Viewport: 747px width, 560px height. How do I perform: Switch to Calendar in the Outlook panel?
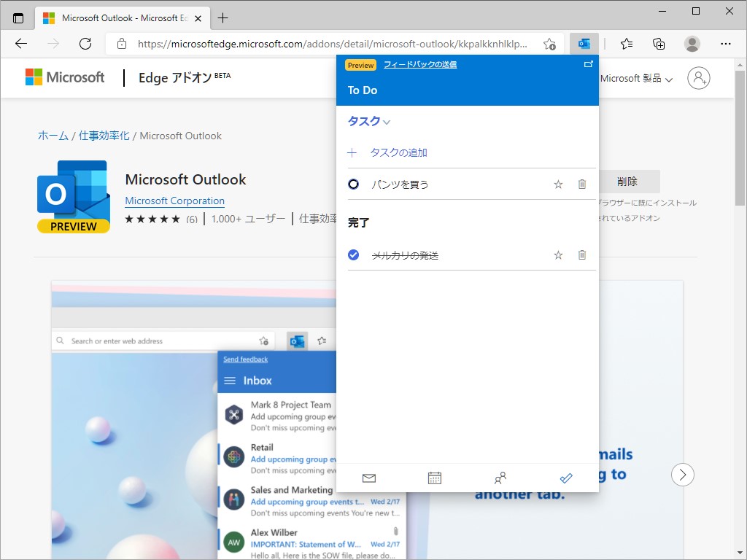435,478
